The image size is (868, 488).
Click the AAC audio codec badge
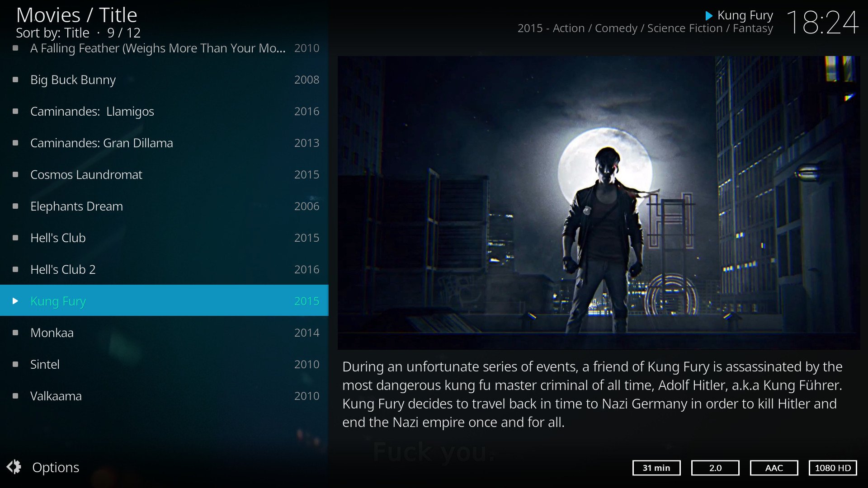coord(774,468)
